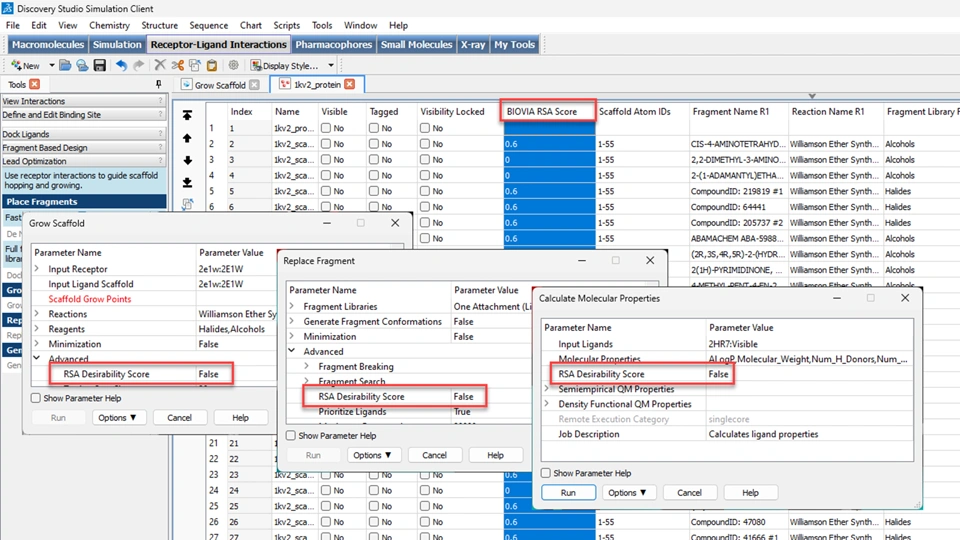Expand Fragment Libraries in Replace Fragment

tap(292, 307)
